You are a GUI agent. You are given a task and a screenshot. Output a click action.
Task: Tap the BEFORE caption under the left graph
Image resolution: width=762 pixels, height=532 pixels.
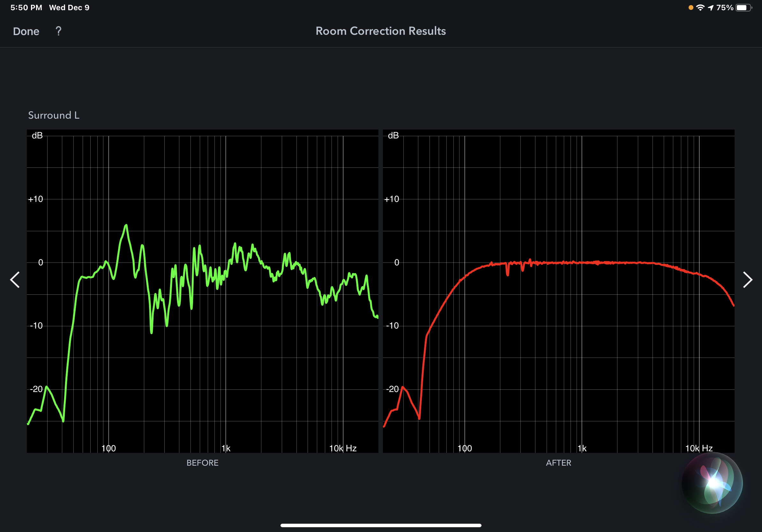(202, 463)
